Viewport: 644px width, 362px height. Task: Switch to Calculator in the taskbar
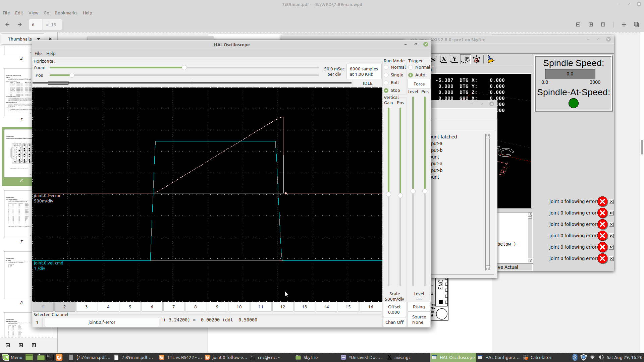[x=537, y=357]
